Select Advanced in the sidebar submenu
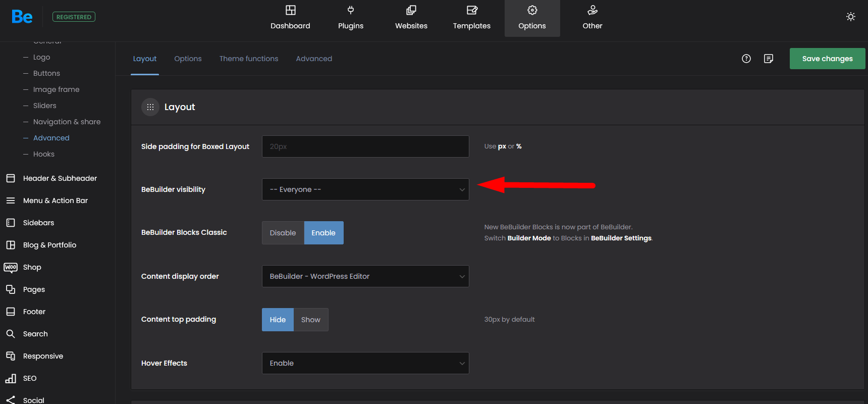Image resolution: width=868 pixels, height=404 pixels. pos(51,138)
